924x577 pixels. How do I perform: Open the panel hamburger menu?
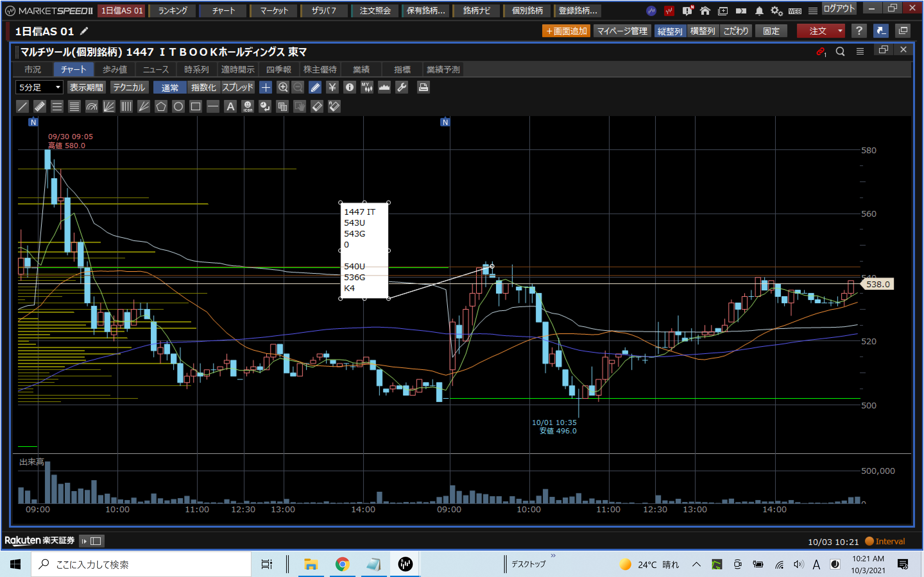point(860,51)
